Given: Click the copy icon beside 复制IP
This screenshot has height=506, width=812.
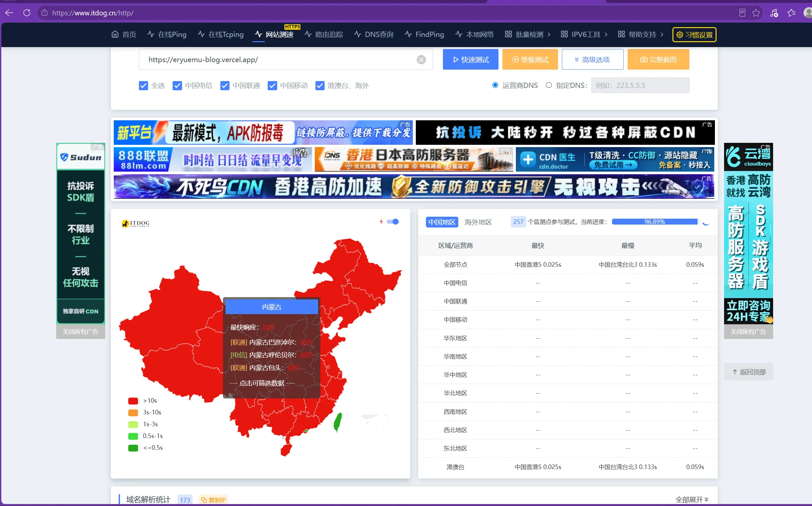Looking at the screenshot, I should pos(203,500).
